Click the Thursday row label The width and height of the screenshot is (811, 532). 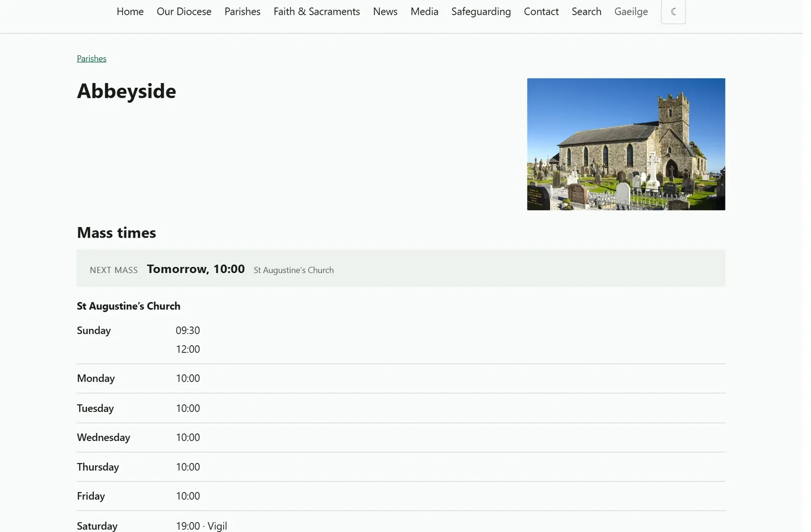pos(98,467)
